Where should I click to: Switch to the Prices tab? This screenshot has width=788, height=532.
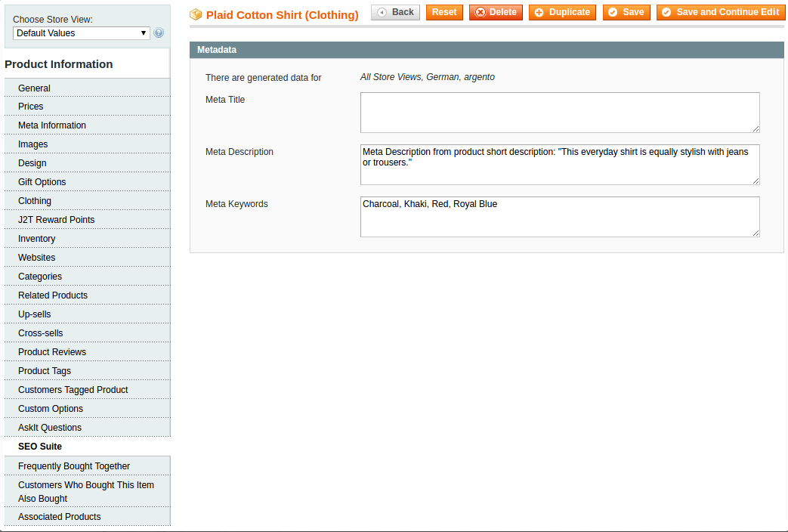(x=31, y=107)
